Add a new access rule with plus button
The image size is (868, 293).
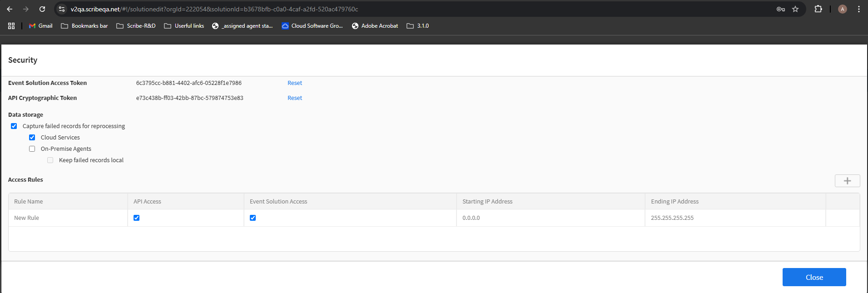pyautogui.click(x=847, y=181)
